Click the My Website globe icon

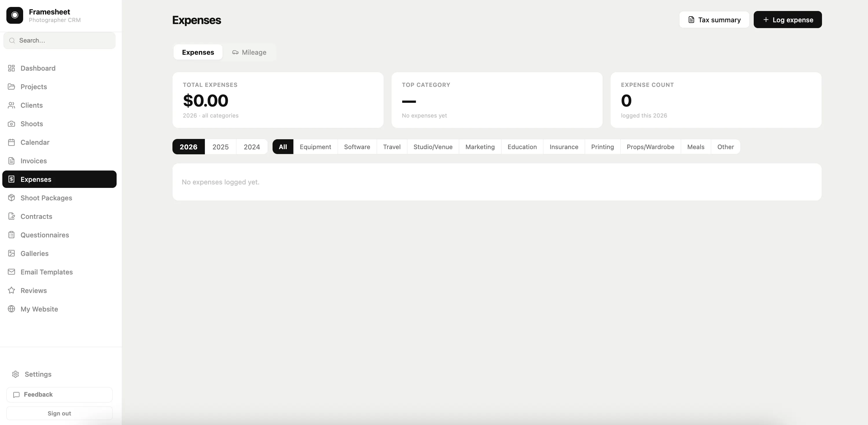(x=12, y=309)
